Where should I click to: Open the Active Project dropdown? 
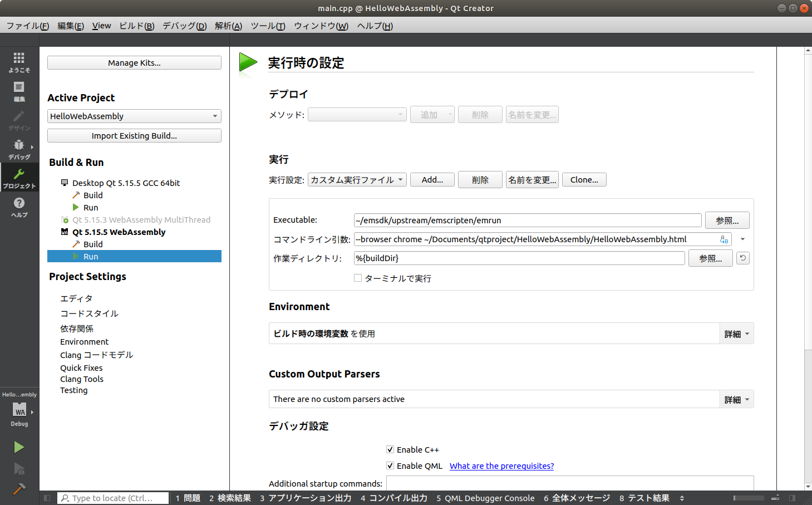coord(134,116)
